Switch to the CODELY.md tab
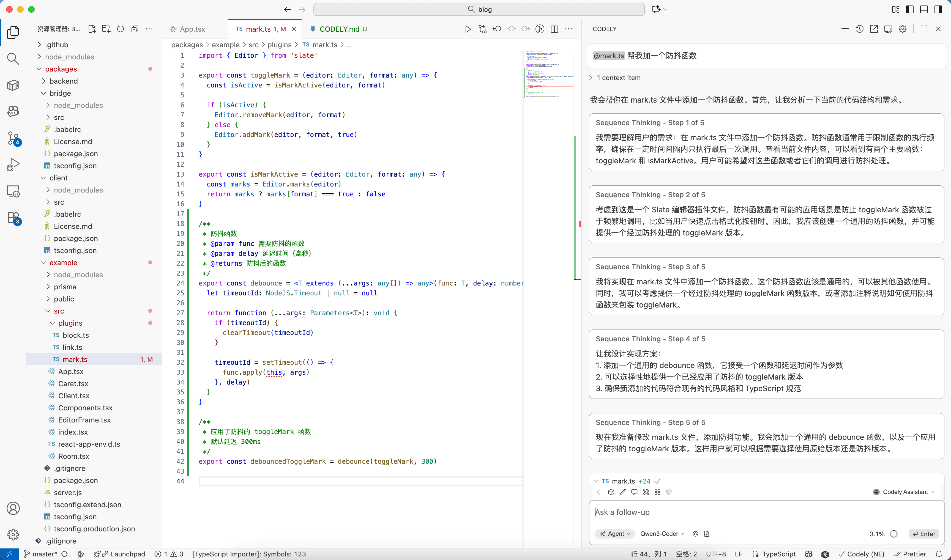 tap(339, 29)
